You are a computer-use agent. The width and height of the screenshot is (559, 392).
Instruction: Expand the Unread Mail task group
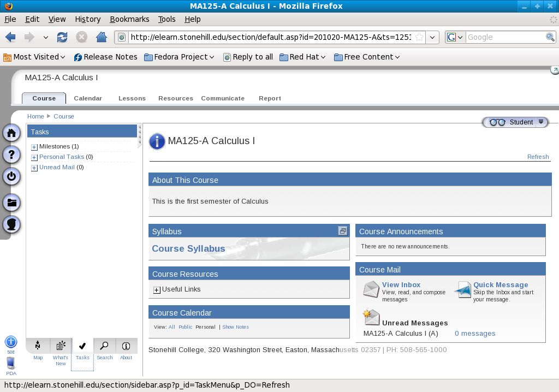pyautogui.click(x=34, y=168)
